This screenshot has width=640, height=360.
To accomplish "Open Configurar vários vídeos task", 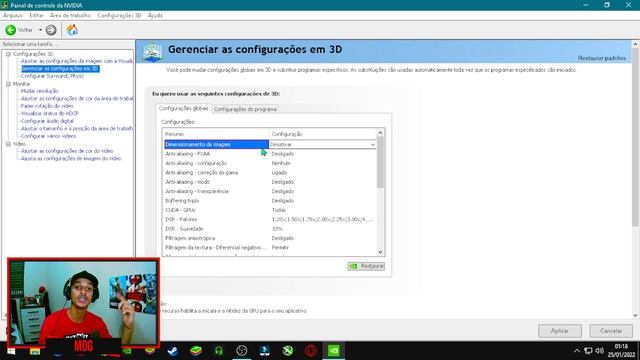I will point(48,136).
